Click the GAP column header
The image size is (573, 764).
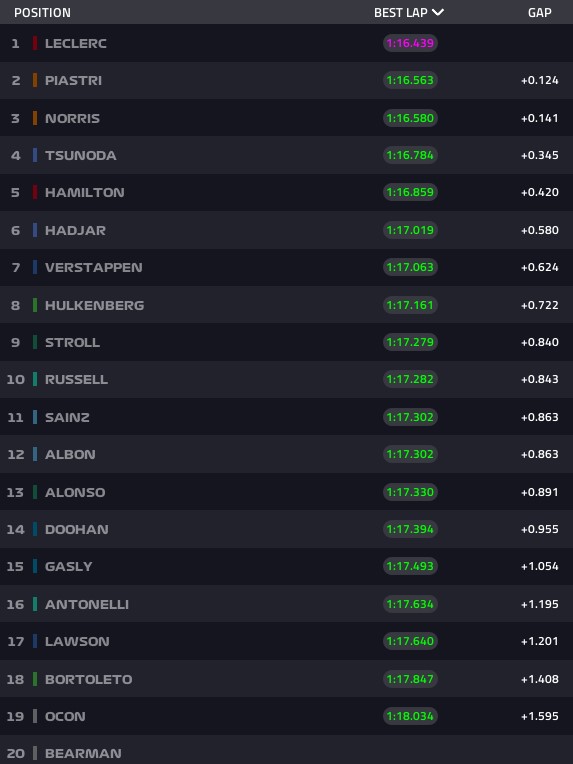coord(539,13)
